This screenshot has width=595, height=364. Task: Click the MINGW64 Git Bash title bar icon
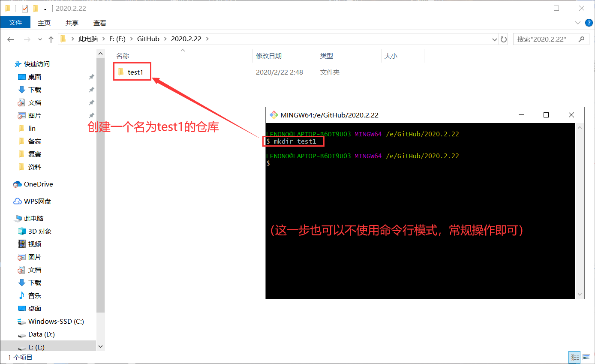click(273, 114)
